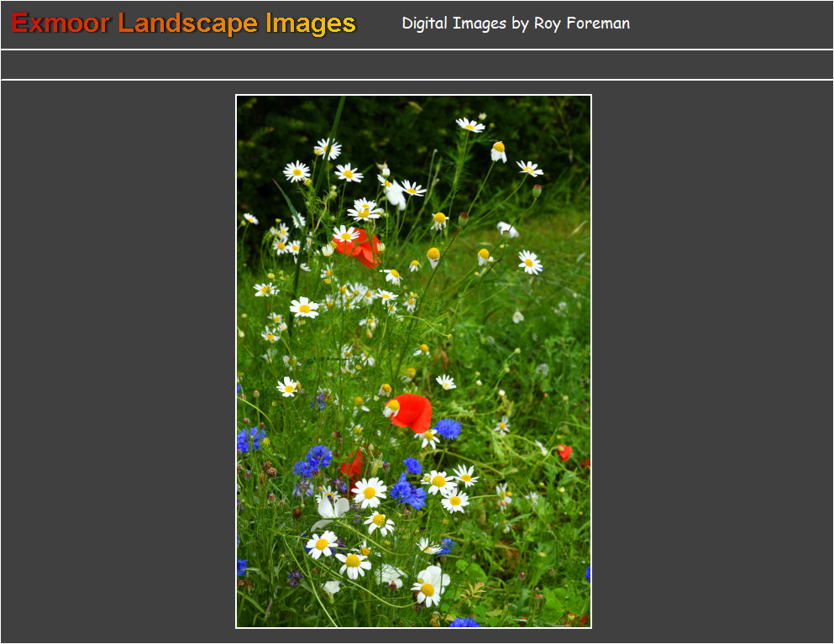Select the upper red poppy among daisies
Image resolution: width=834 pixels, height=644 pixels.
pyautogui.click(x=359, y=247)
